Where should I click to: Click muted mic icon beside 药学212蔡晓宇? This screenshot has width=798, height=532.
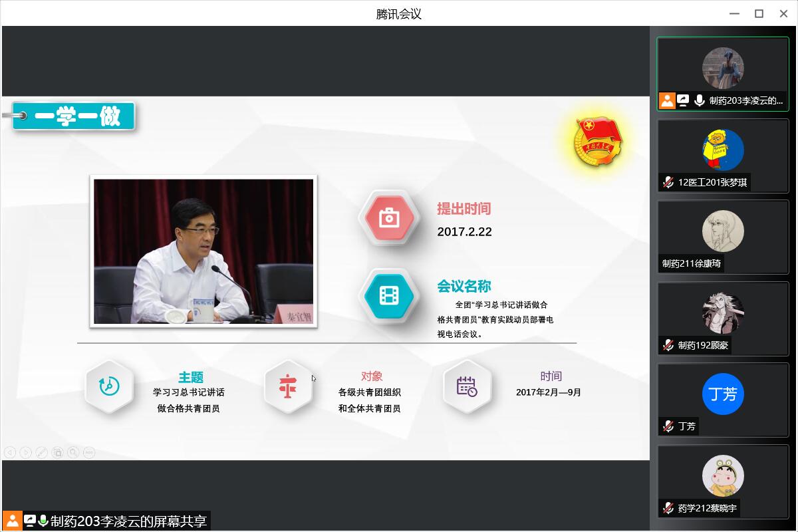pyautogui.click(x=668, y=508)
